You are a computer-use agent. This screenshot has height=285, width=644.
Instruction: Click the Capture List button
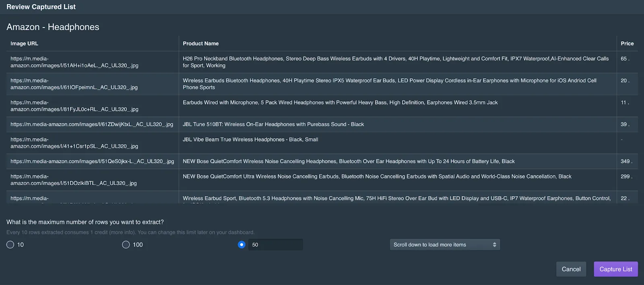(x=616, y=269)
